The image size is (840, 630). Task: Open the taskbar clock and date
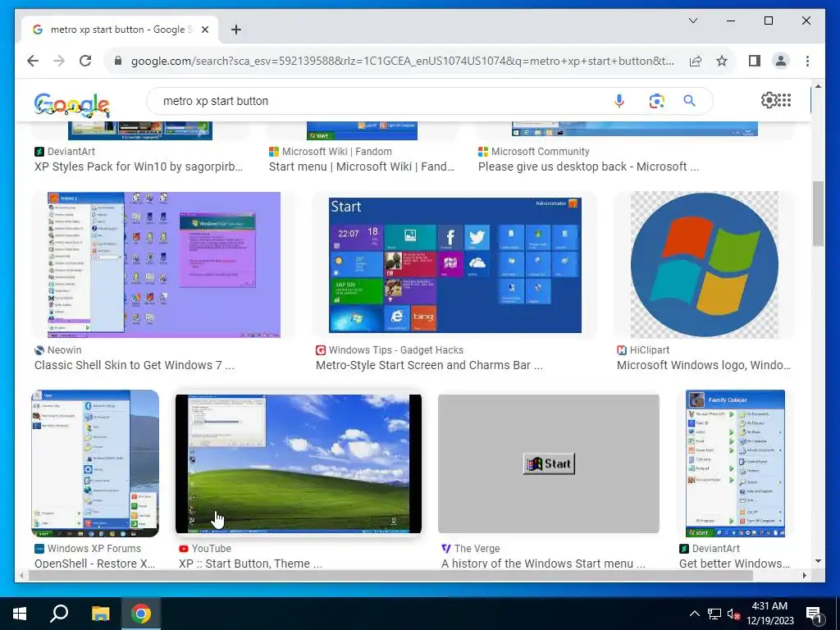(769, 614)
